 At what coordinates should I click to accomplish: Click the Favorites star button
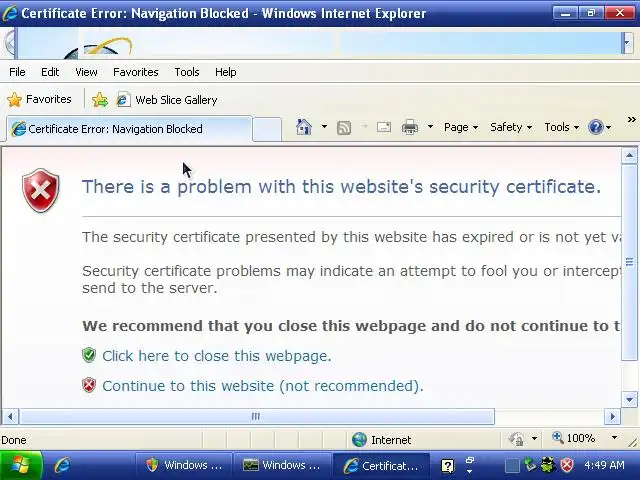[39, 99]
